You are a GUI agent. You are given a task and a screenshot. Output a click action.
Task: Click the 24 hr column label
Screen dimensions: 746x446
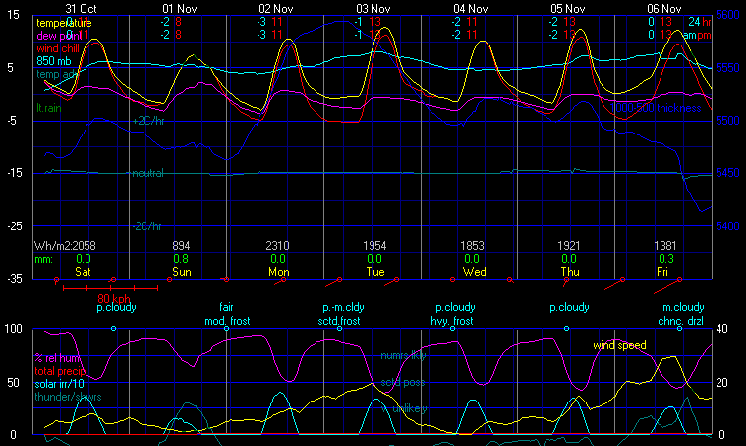tap(700, 22)
